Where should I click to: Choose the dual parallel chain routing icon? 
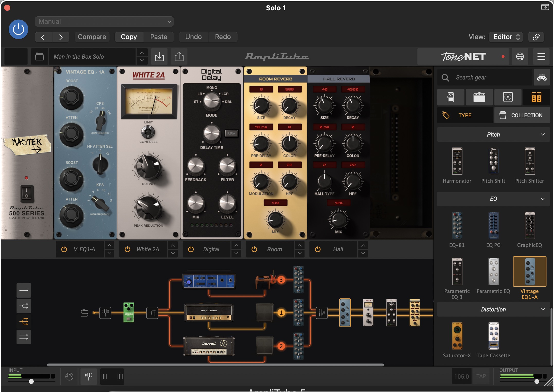coord(24,337)
